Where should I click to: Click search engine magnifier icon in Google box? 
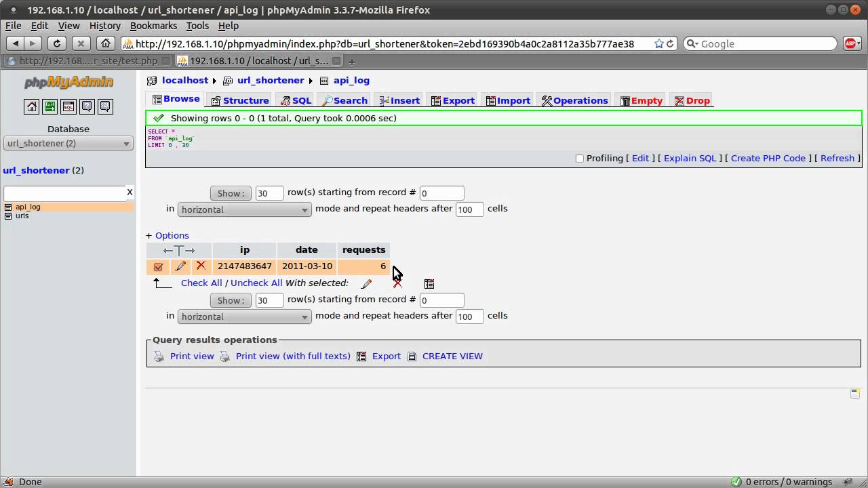(x=692, y=43)
